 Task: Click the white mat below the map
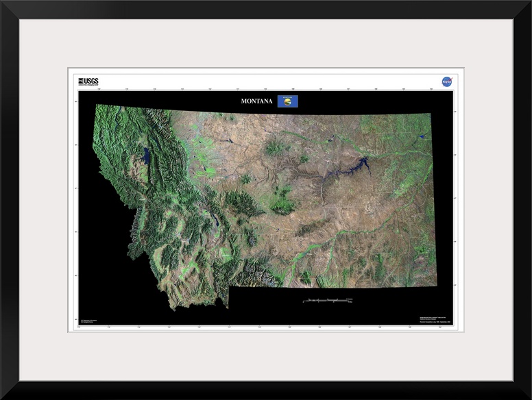266,356
